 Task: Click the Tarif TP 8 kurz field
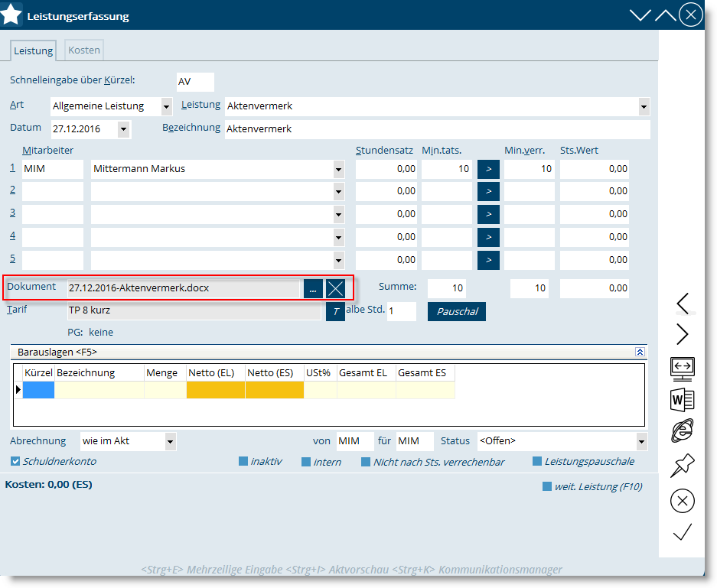194,311
